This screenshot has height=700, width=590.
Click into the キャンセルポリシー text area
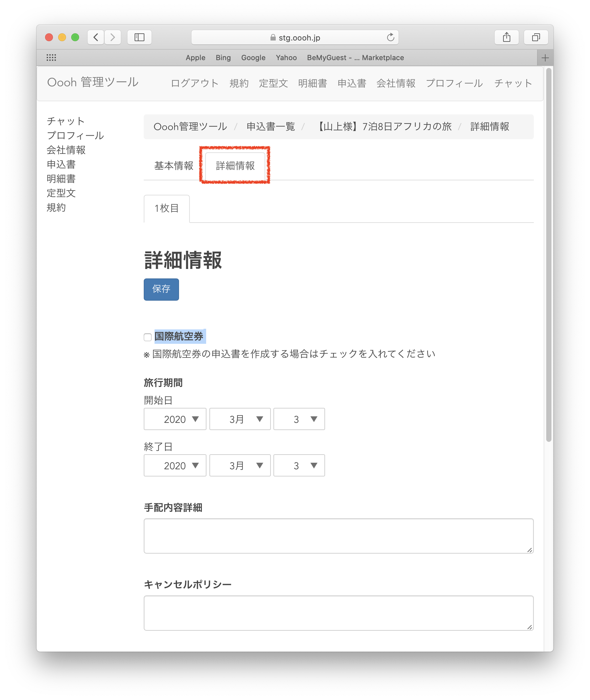338,613
